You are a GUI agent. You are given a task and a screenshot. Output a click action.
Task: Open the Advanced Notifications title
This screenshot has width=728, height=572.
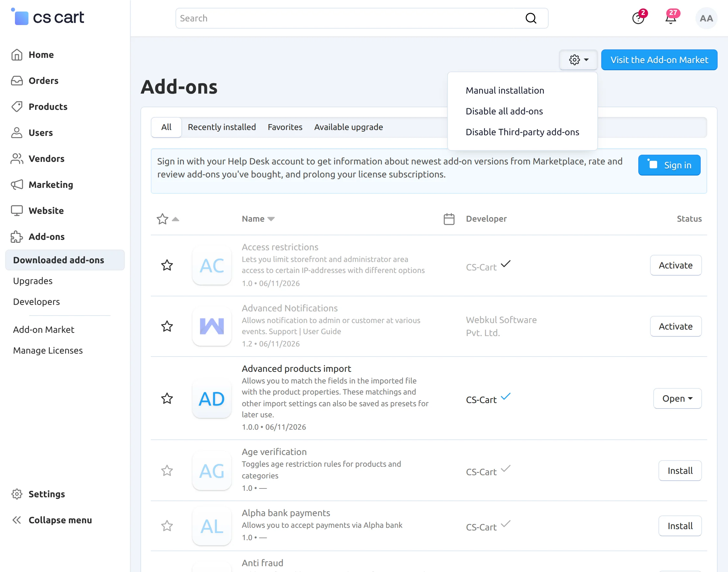click(x=290, y=308)
